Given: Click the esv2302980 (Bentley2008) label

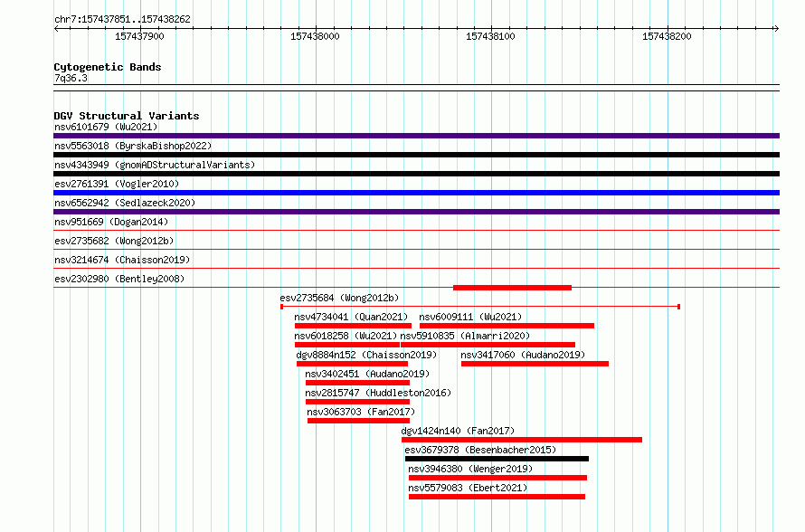Looking at the screenshot, I should pyautogui.click(x=119, y=279).
